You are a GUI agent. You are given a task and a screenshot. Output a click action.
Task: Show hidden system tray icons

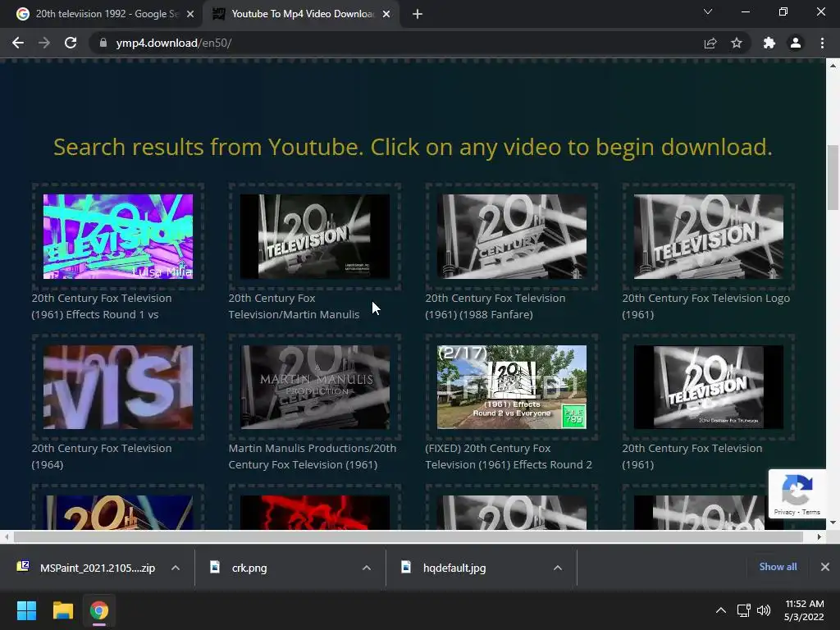[721, 610]
